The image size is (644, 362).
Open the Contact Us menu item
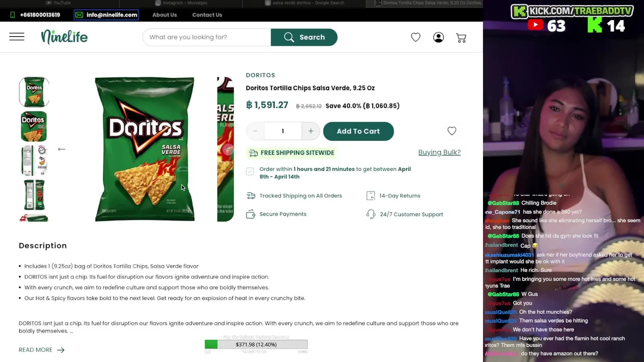[207, 15]
